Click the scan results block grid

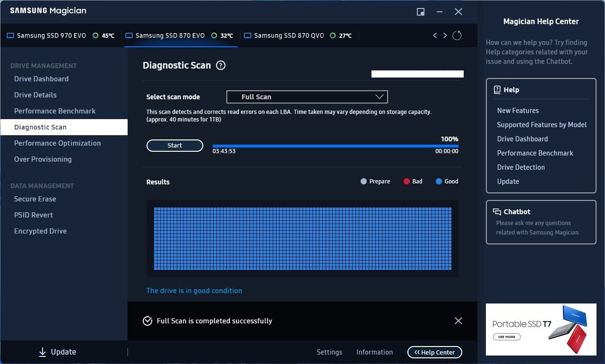coord(302,239)
